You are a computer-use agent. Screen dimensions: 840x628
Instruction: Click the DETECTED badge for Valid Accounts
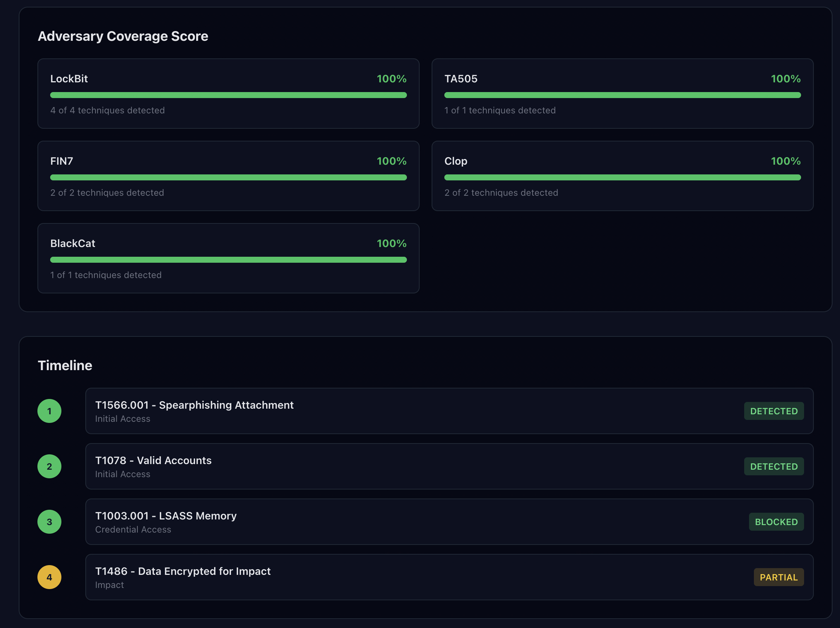coord(774,466)
